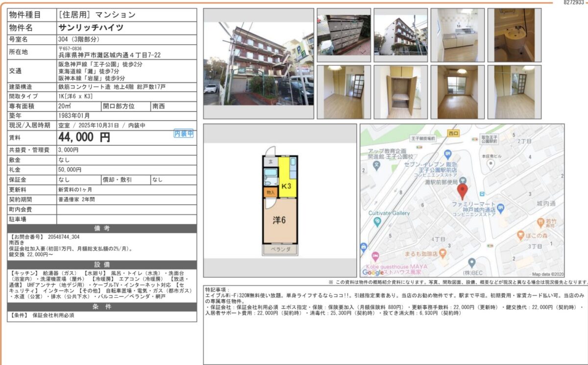
Task: Click the yellow K3 kitchen area in floor plan
Action: (286, 184)
